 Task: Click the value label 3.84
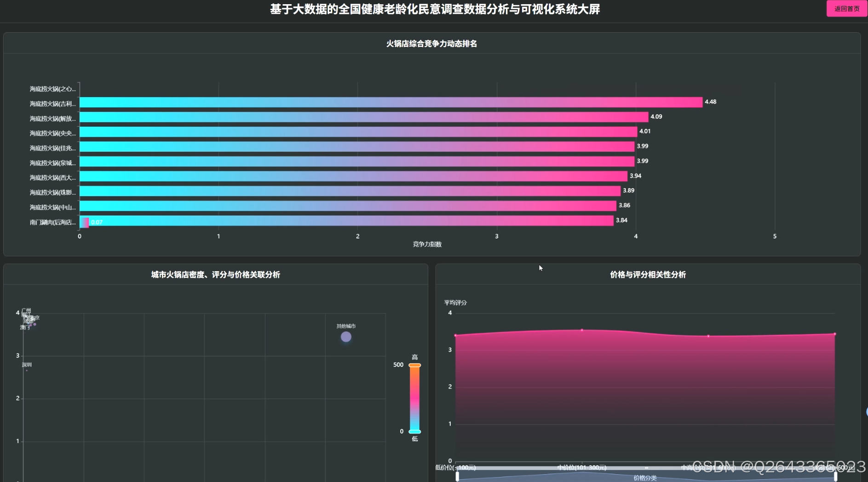pos(621,220)
